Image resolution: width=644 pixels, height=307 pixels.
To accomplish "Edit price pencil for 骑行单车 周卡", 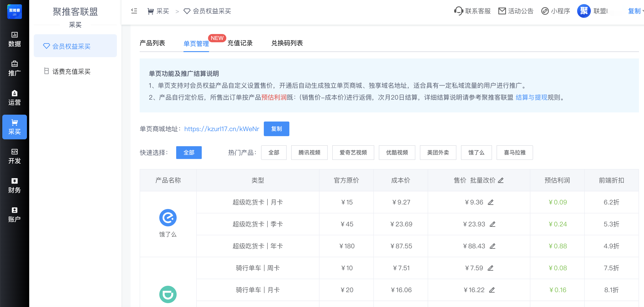I will [x=490, y=268].
